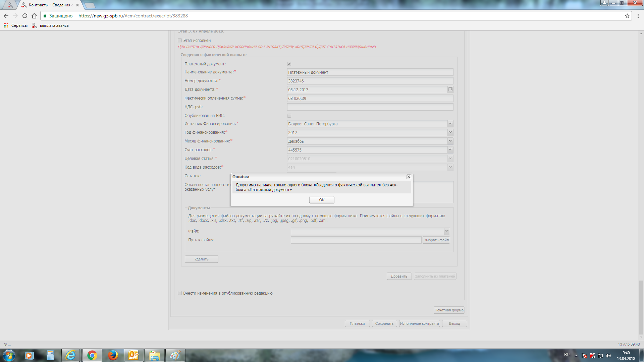Open the volume control tray icon
644x362 pixels.
(608, 356)
